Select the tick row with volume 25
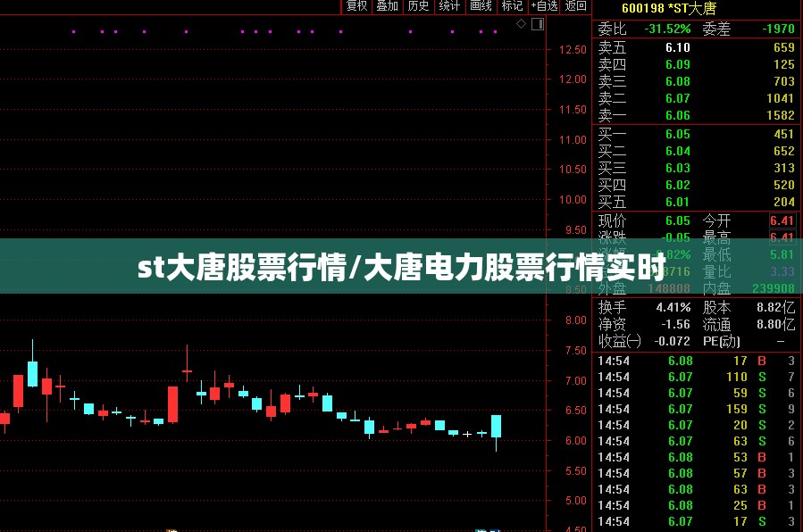 697,505
